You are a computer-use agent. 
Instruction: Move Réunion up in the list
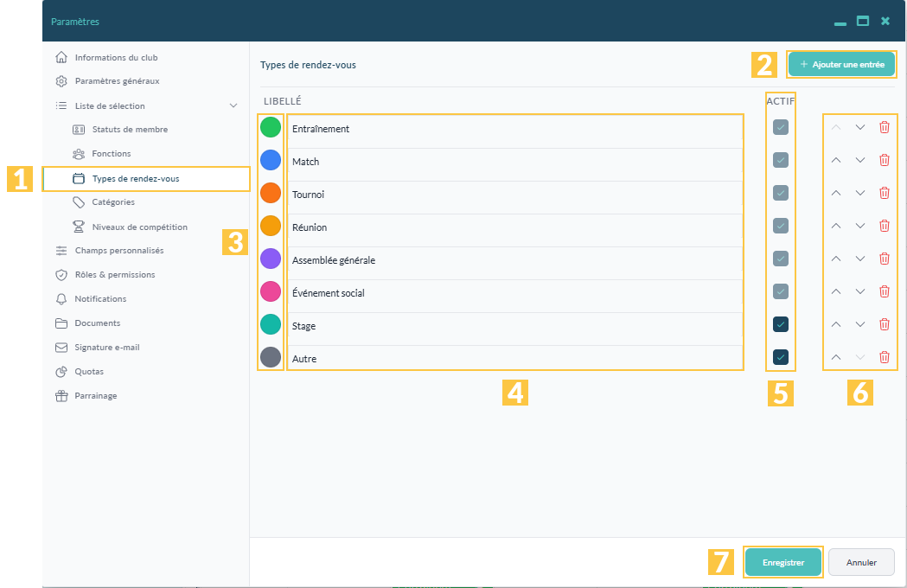point(836,226)
